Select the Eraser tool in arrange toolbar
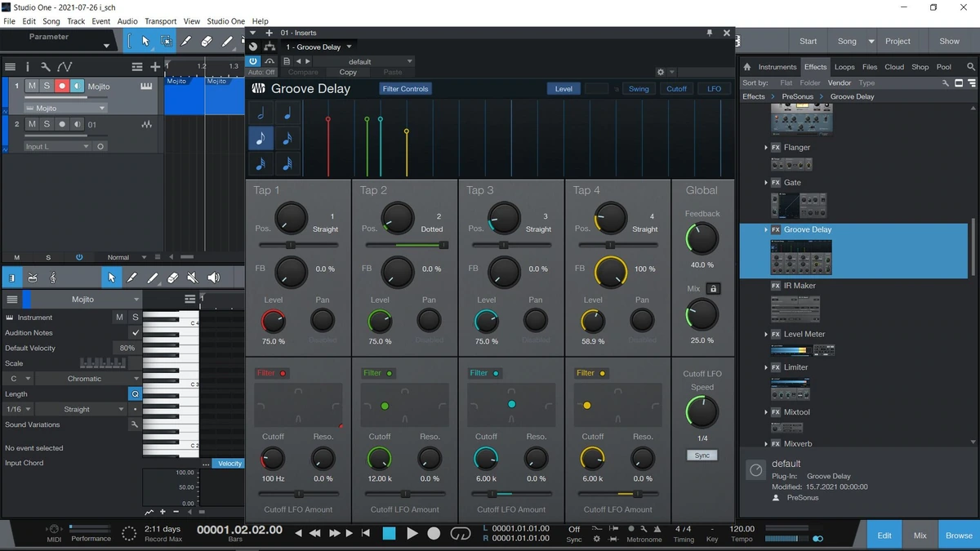Viewport: 980px width, 551px height. tap(207, 41)
